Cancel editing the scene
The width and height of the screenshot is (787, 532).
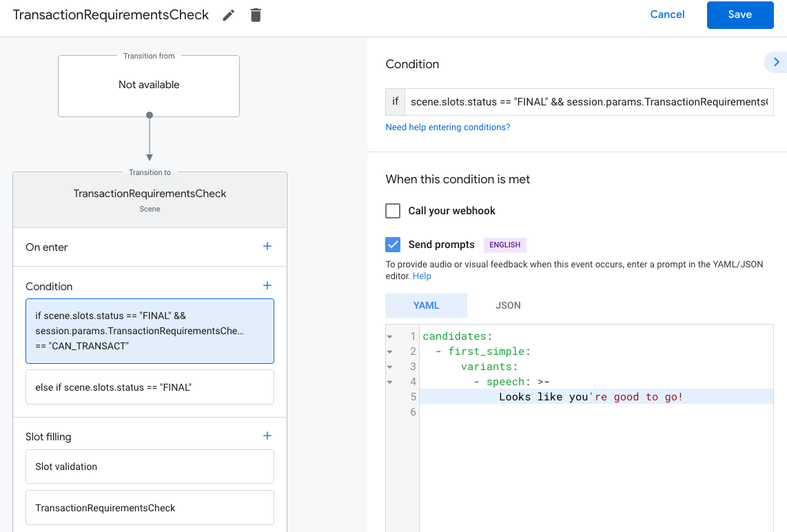pyautogui.click(x=667, y=14)
